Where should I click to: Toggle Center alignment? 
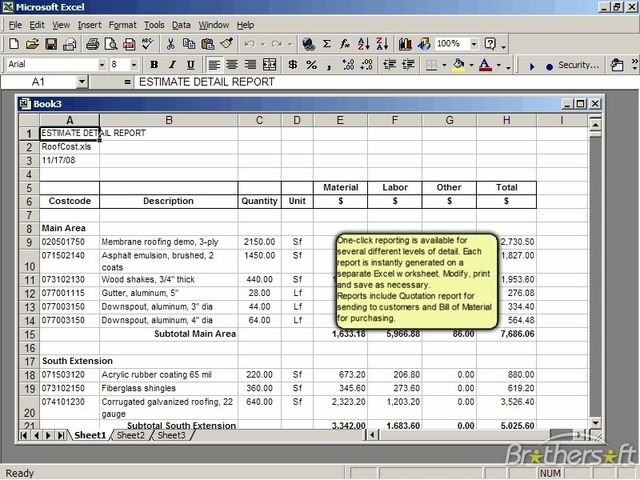[x=232, y=64]
